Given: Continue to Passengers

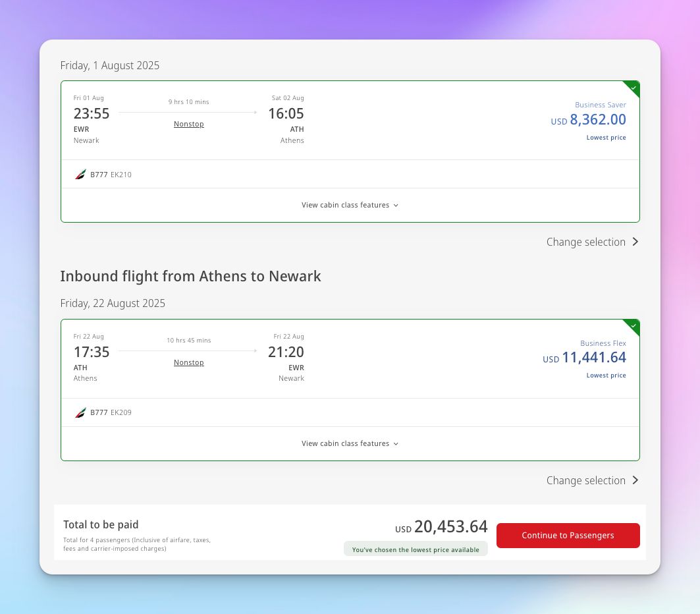Looking at the screenshot, I should (568, 536).
